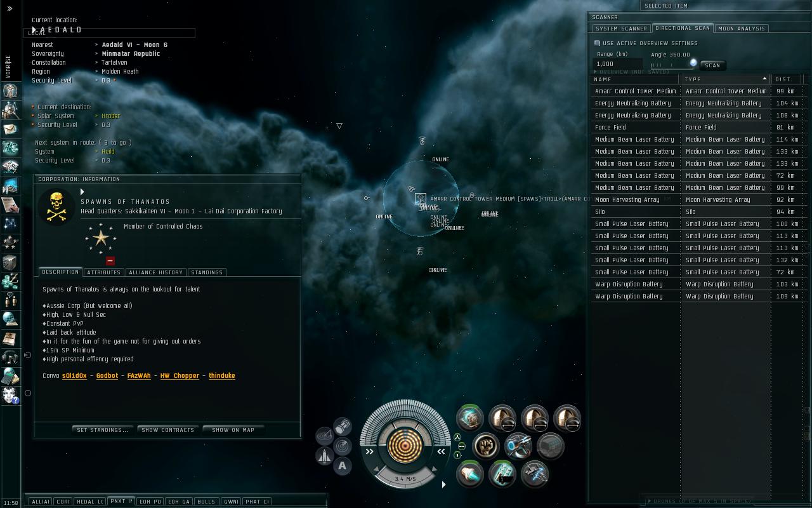Activate the ship-shaped module in bottom row

pos(535,474)
